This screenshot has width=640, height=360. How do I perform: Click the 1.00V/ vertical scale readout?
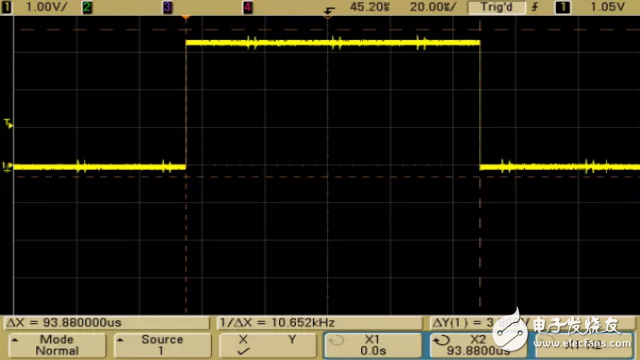[x=46, y=7]
